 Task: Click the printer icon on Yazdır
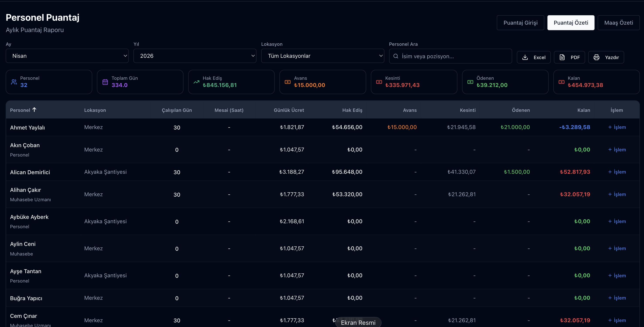tap(596, 57)
